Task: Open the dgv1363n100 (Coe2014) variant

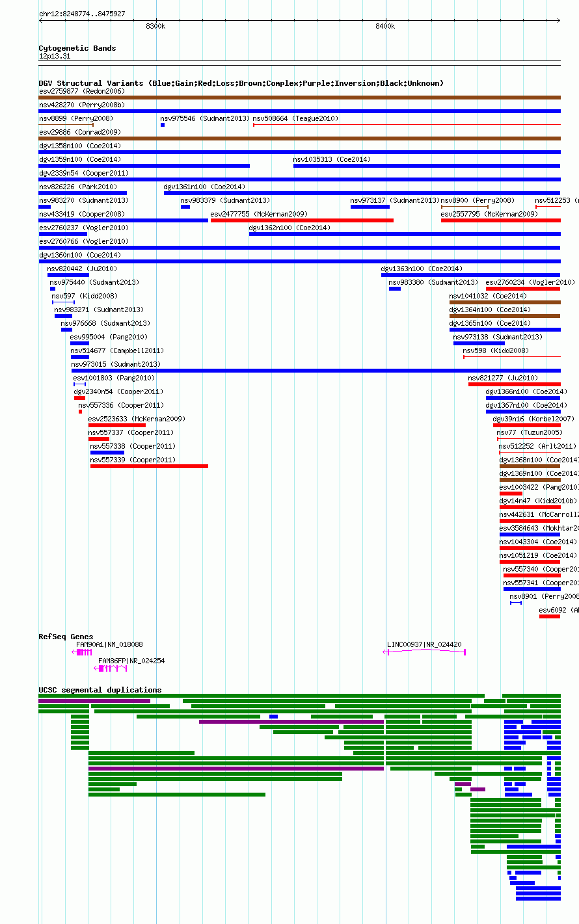Action: 422,269
